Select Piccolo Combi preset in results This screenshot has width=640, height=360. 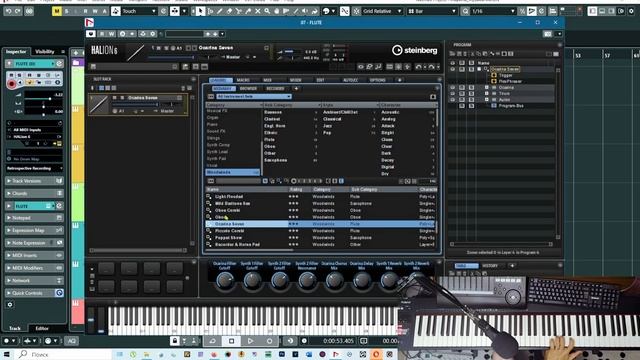[320, 231]
